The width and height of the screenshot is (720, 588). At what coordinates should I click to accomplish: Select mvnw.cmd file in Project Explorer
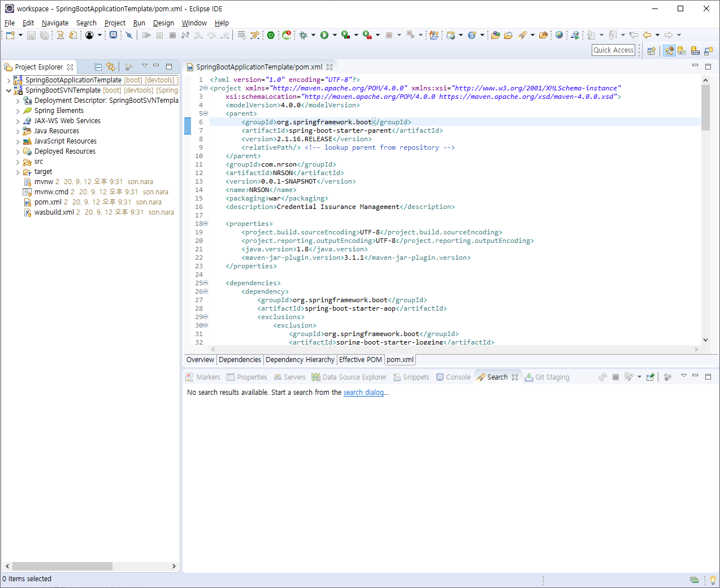pyautogui.click(x=51, y=192)
